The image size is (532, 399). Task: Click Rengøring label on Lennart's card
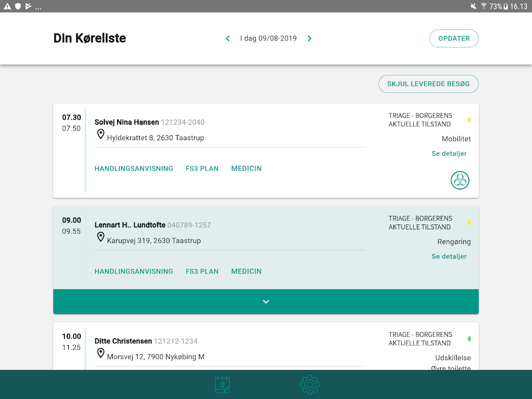[454, 242]
